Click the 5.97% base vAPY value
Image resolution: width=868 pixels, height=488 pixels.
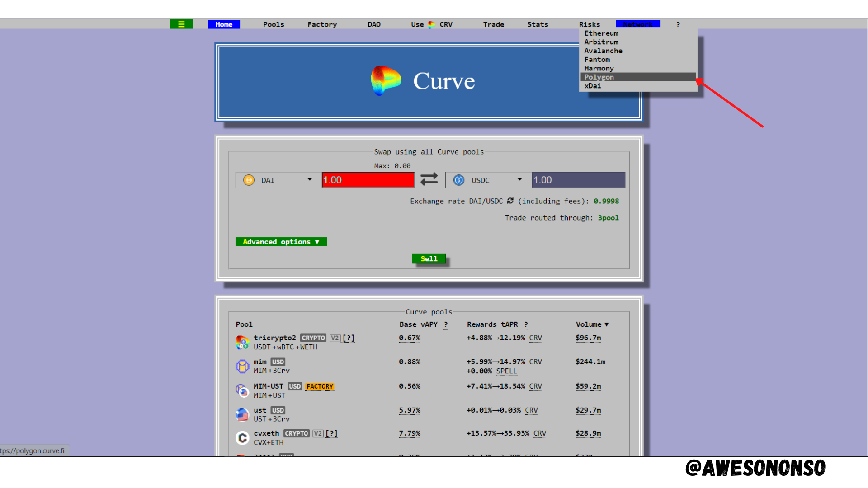pyautogui.click(x=410, y=410)
